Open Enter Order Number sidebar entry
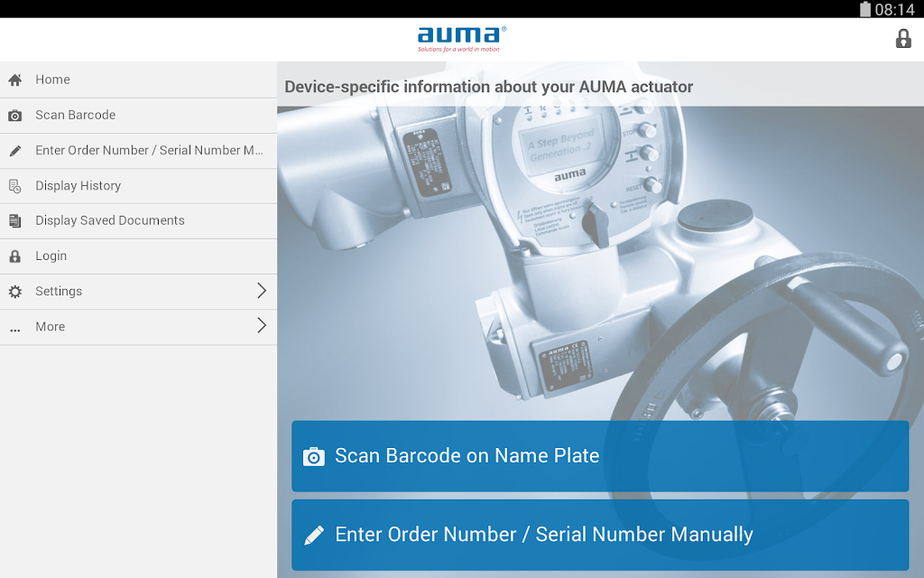This screenshot has height=578, width=924. (138, 151)
